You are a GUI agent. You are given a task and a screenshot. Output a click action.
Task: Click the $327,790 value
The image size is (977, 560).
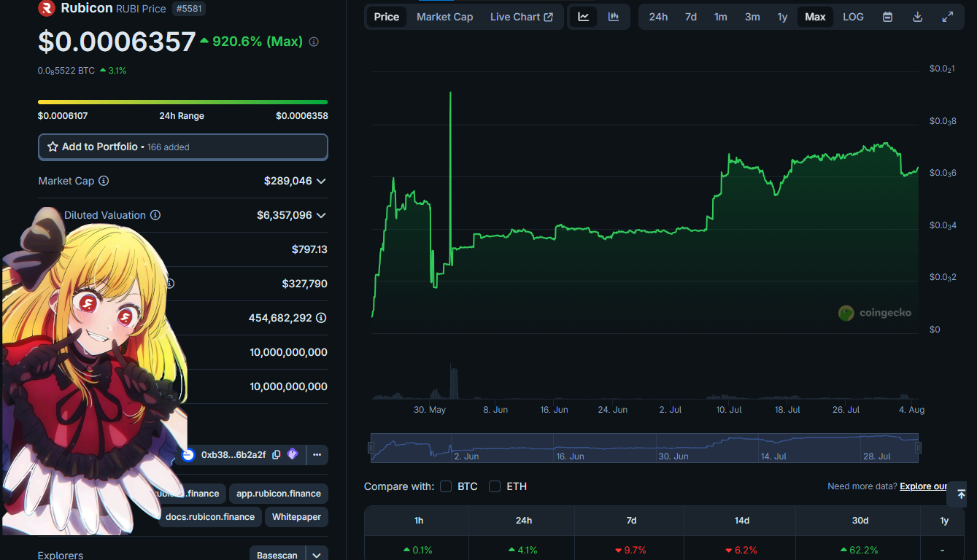(305, 284)
